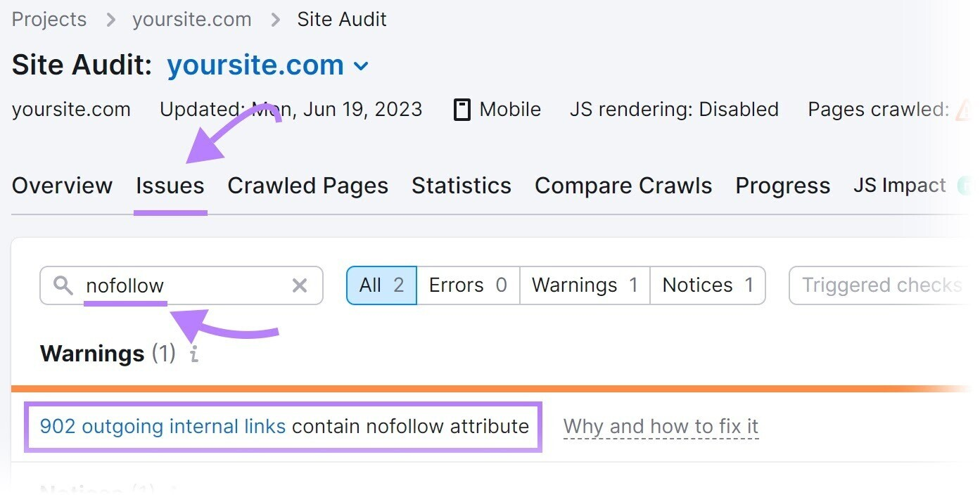Click the chevron after Projects breadcrumb
The width and height of the screenshot is (980, 502).
pyautogui.click(x=110, y=20)
